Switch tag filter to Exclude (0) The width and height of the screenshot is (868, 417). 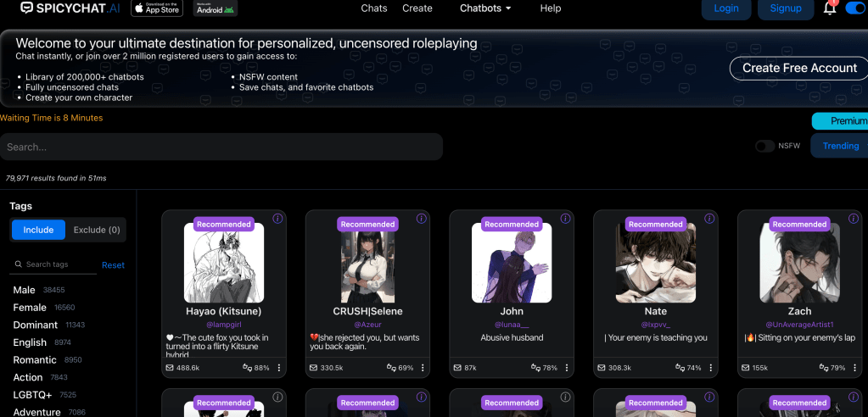click(97, 230)
